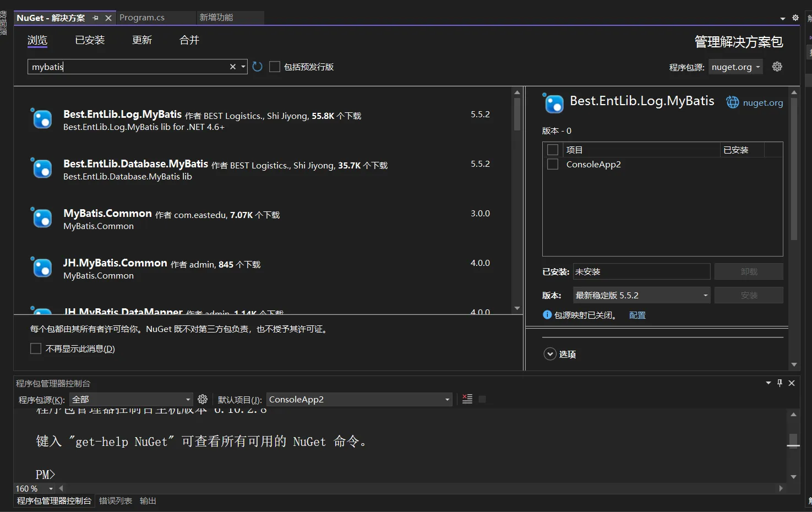The height and width of the screenshot is (512, 812).
Task: Switch to the Consolidate tab
Action: (x=189, y=40)
